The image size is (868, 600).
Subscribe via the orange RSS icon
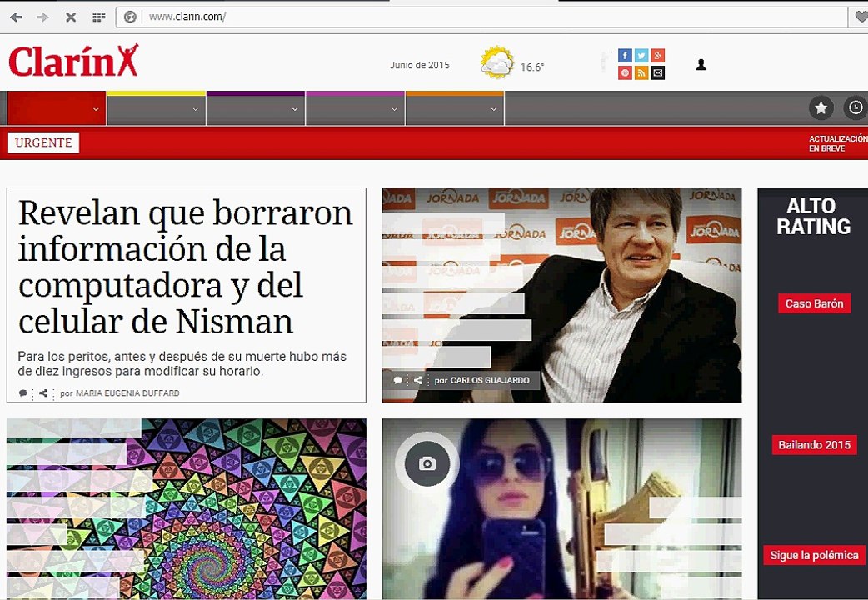coord(641,72)
